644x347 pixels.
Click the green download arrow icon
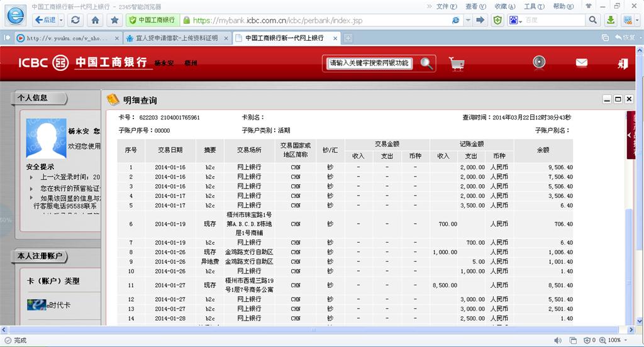(610, 20)
